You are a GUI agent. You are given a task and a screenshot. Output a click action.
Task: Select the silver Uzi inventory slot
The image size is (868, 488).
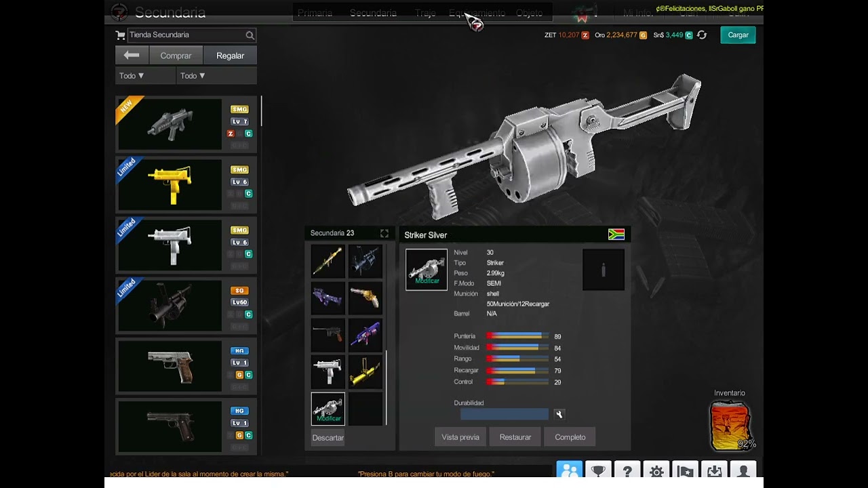coord(328,371)
